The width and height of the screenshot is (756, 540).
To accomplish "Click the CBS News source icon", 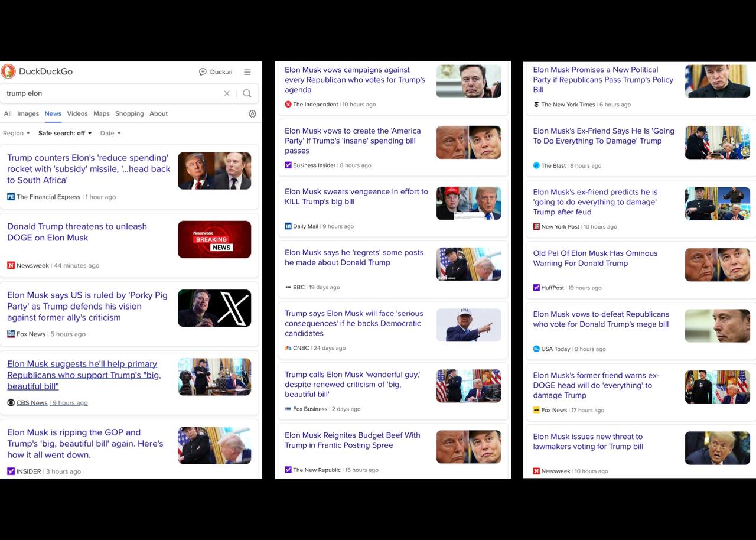I will tap(11, 403).
